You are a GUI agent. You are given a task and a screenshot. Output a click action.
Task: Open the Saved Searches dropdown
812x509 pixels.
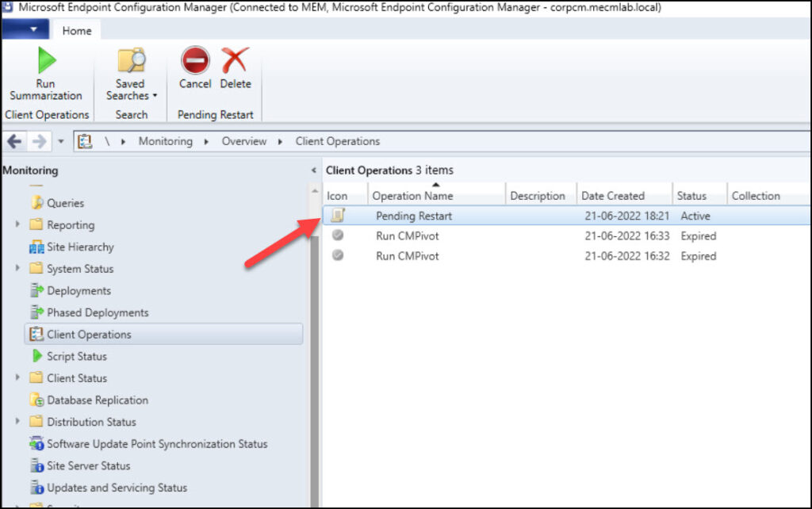coord(131,74)
